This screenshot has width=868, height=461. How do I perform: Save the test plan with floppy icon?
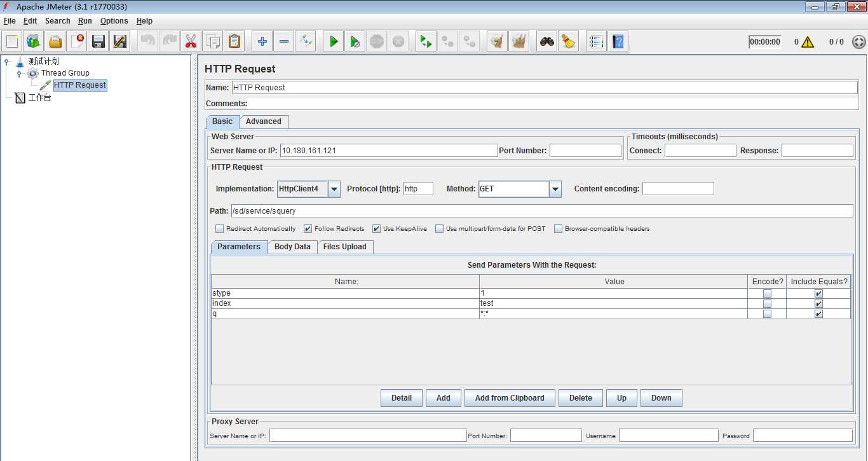pyautogui.click(x=98, y=42)
